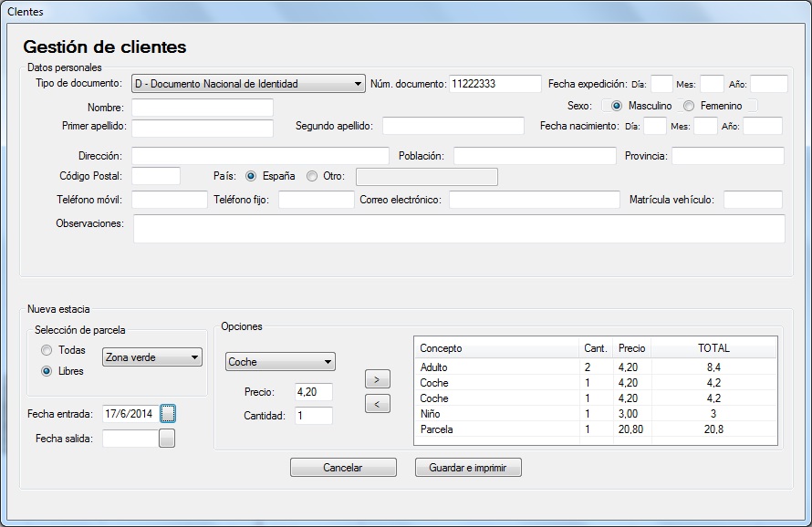Open the Fecha entrada date picker button
The height and width of the screenshot is (527, 812).
(167, 414)
